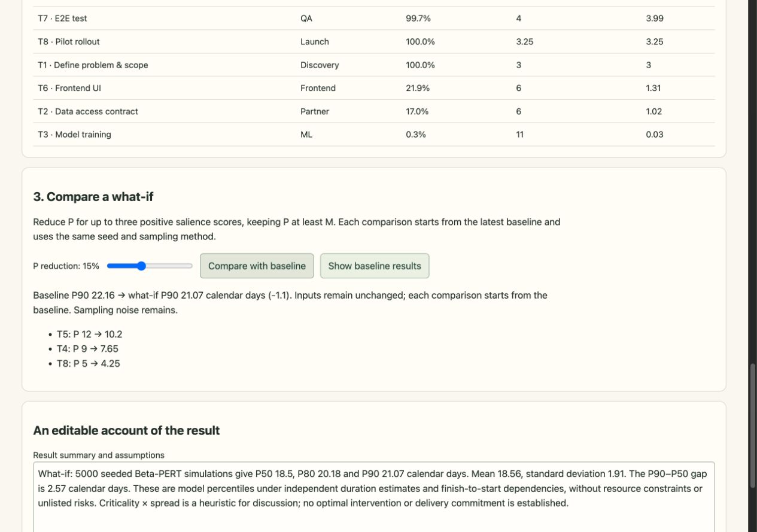The height and width of the screenshot is (532, 757).
Task: Click the 'Launch' owner cell
Action: coord(315,42)
